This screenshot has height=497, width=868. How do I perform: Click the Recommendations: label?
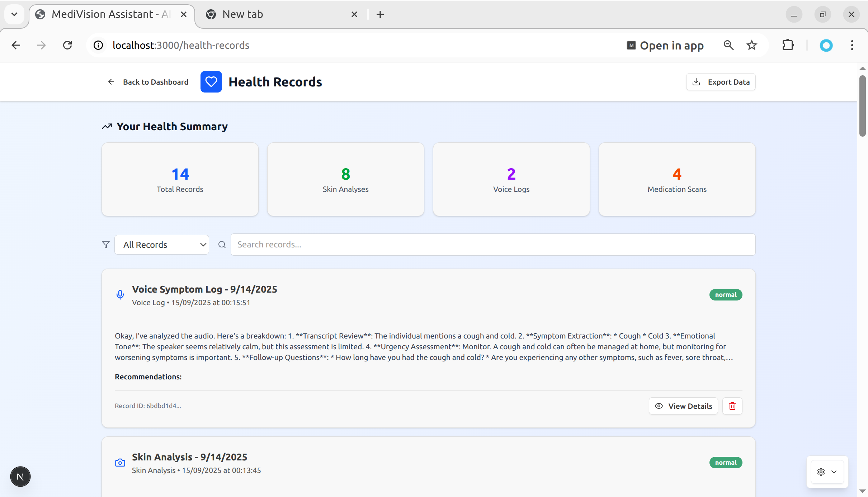[x=148, y=377]
